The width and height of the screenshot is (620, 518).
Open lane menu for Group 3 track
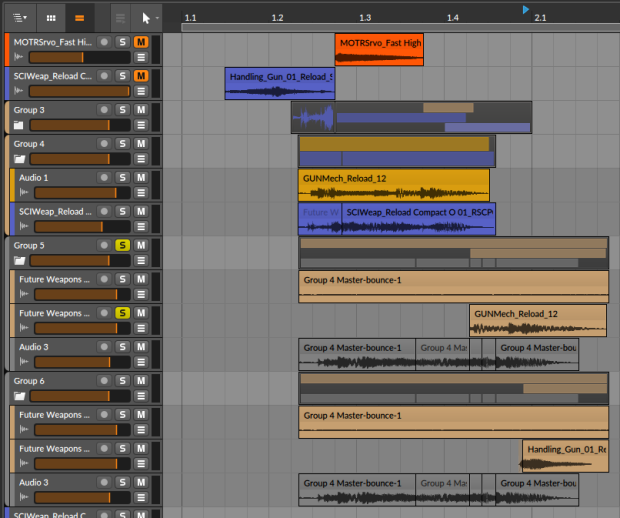tap(141, 125)
